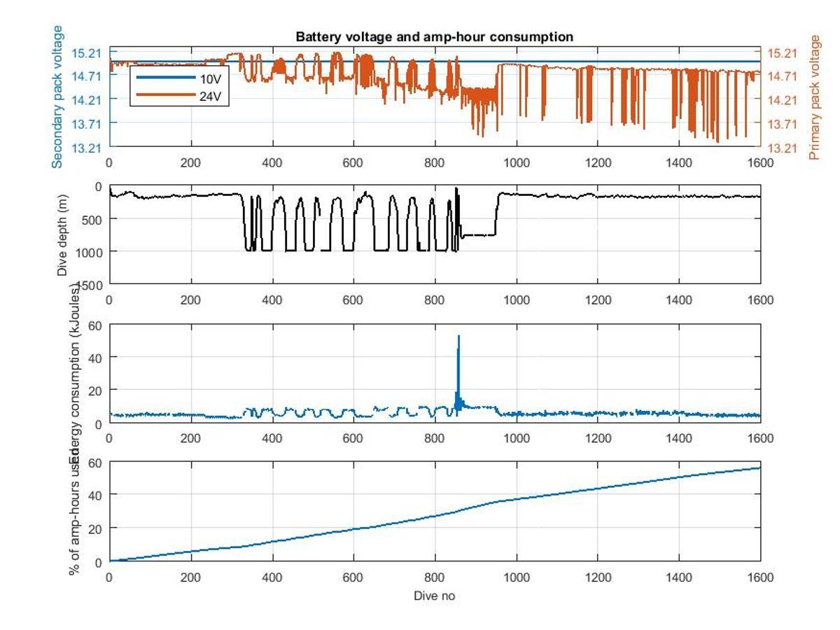
Task: Click the "Secondary pack voltage" axis label
Action: [57, 97]
